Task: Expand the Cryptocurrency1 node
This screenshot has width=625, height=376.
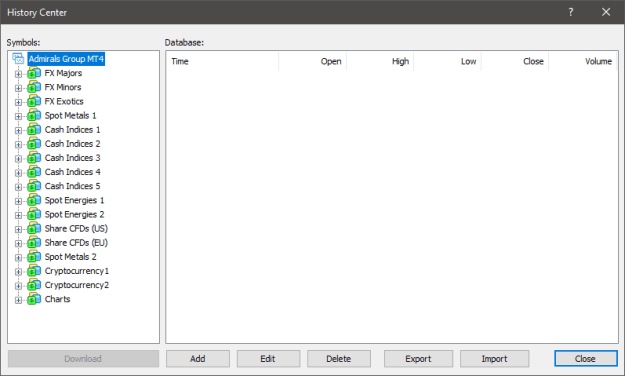Action: pos(18,272)
